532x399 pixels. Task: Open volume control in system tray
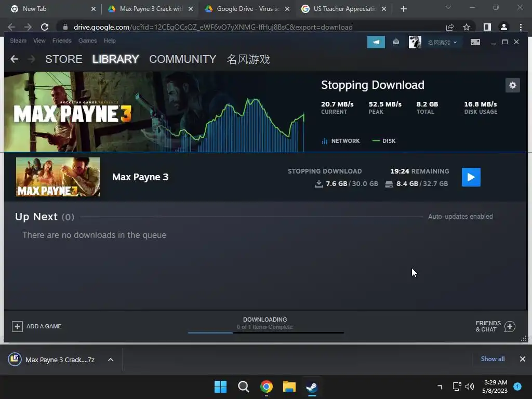(470, 387)
